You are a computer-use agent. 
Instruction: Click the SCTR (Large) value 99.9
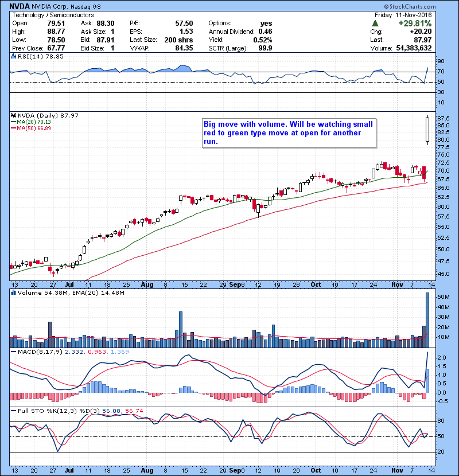pyautogui.click(x=265, y=48)
